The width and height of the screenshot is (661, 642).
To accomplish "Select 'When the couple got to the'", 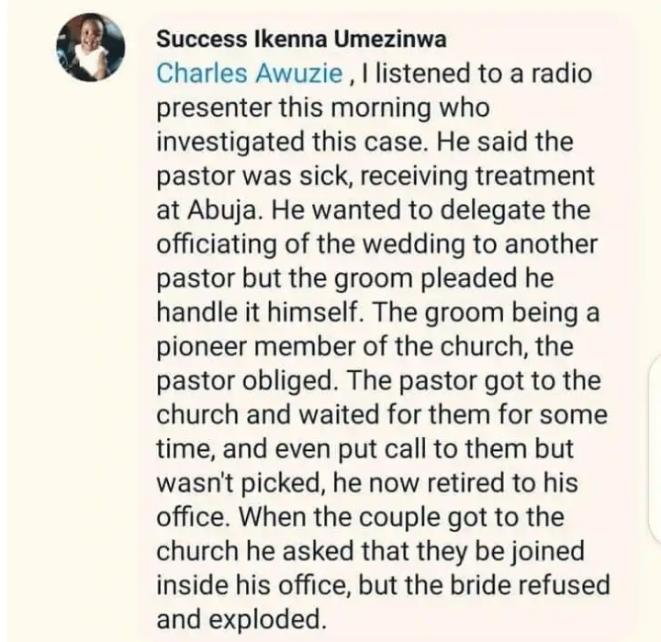I will 401,518.
